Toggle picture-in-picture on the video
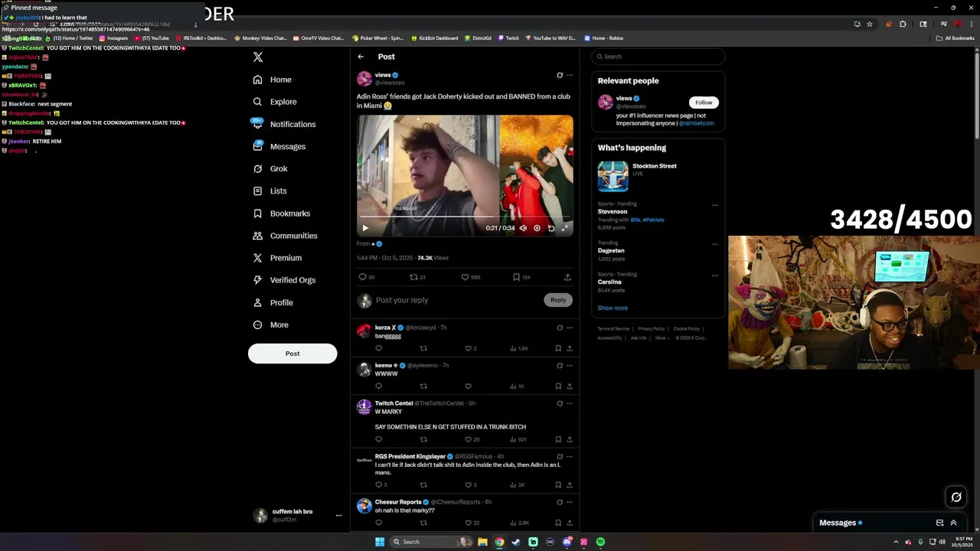 [x=551, y=228]
